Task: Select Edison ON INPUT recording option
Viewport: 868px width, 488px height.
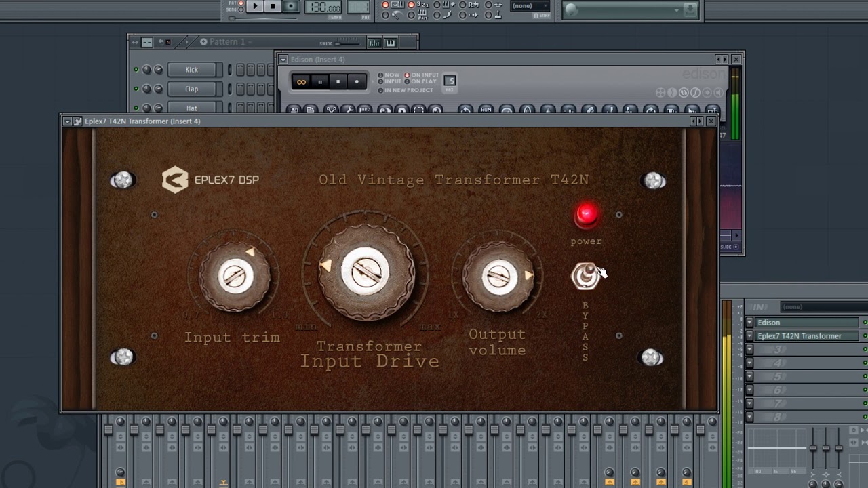Action: click(422, 75)
